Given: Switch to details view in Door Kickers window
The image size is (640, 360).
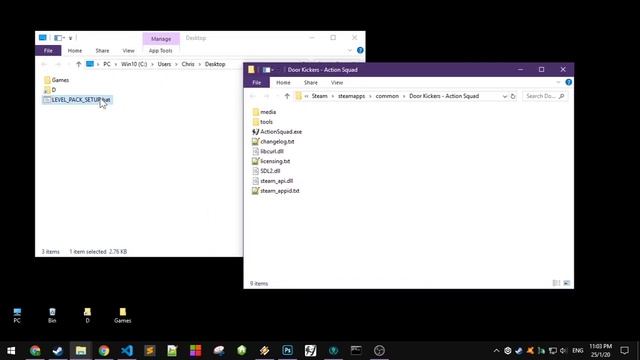Looking at the screenshot, I should (556, 283).
